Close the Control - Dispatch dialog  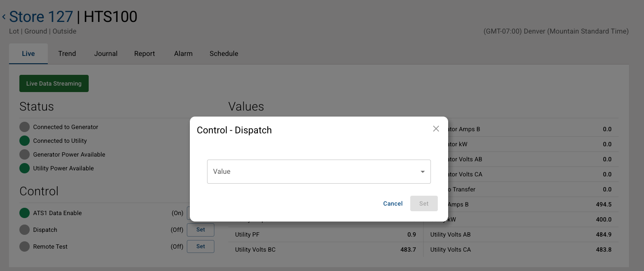point(436,129)
